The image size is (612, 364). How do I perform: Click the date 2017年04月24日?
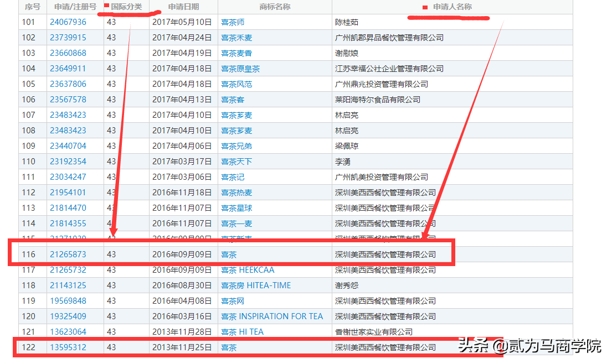182,38
